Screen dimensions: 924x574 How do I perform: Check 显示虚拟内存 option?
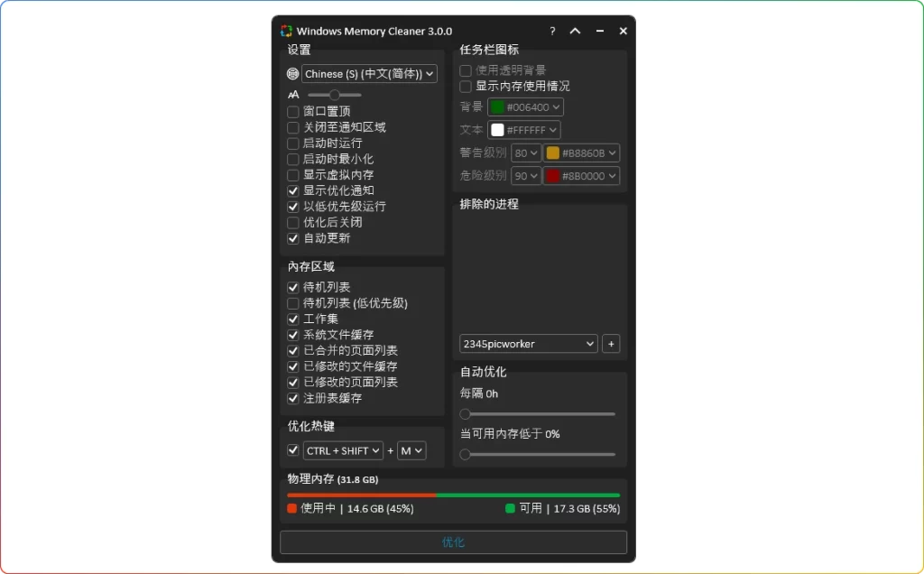(293, 175)
